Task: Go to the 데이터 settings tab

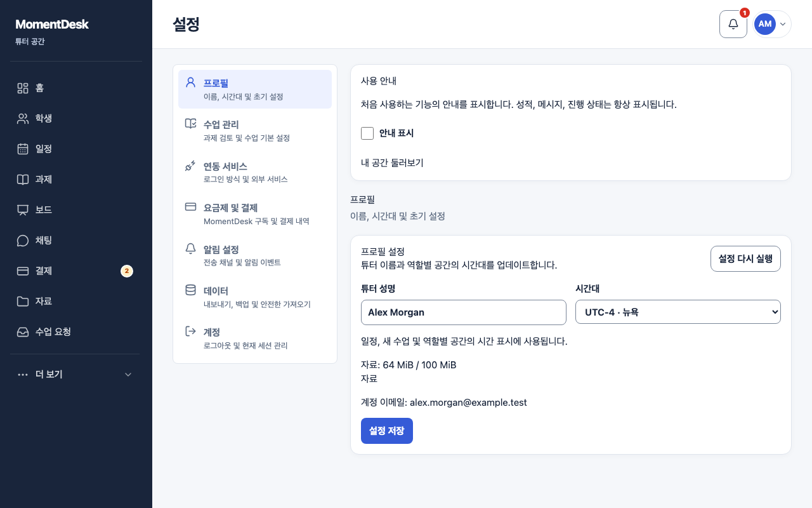Action: click(x=255, y=297)
